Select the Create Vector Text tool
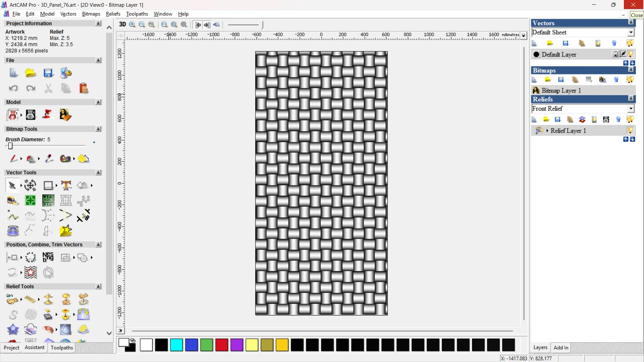 (66, 185)
